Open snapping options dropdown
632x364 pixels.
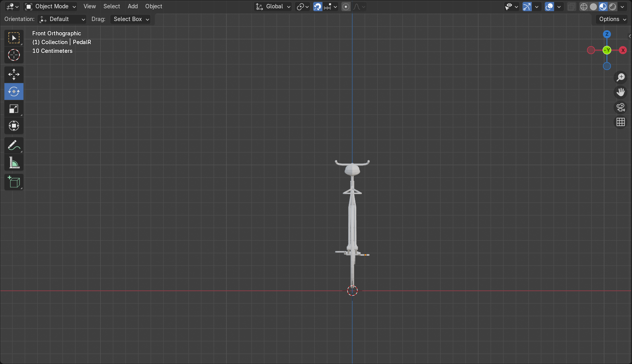pyautogui.click(x=331, y=6)
